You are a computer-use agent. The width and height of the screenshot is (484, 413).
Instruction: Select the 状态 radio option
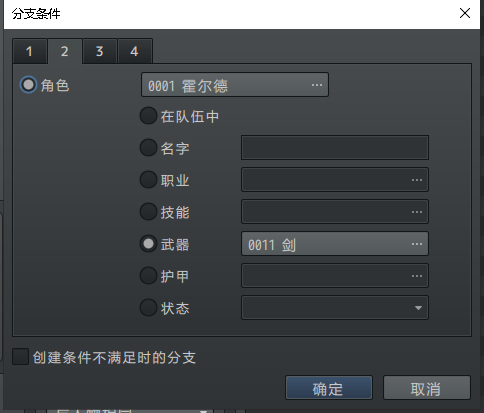(148, 307)
